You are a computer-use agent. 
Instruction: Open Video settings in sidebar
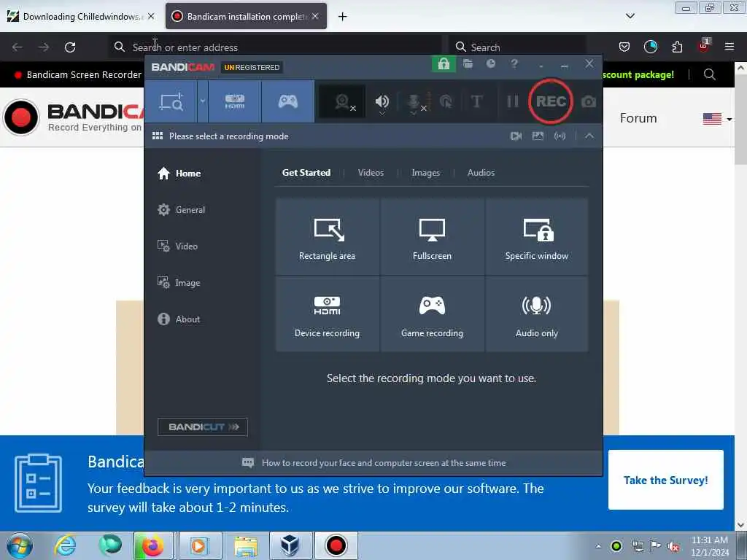point(177,246)
